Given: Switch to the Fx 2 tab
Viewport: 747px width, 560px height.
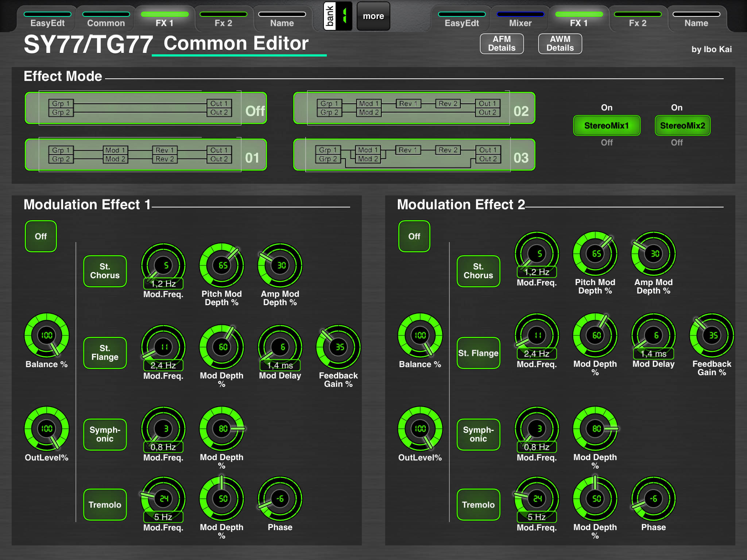Looking at the screenshot, I should coord(223,18).
